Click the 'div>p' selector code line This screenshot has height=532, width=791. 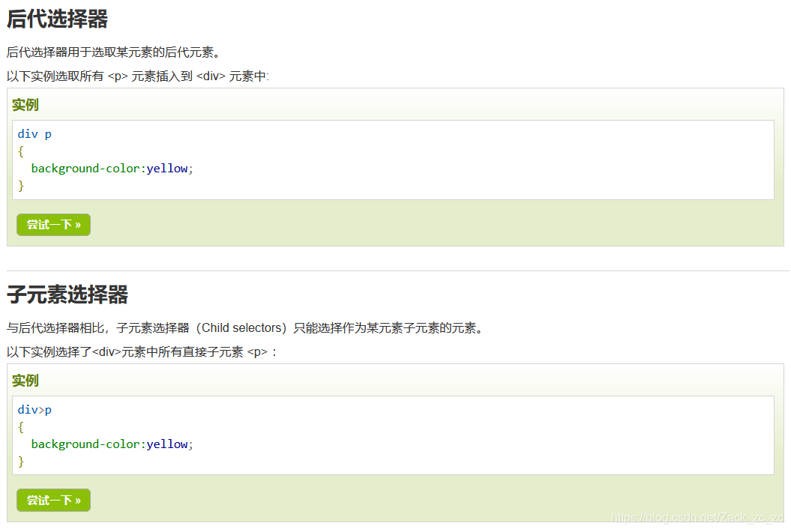34,409
